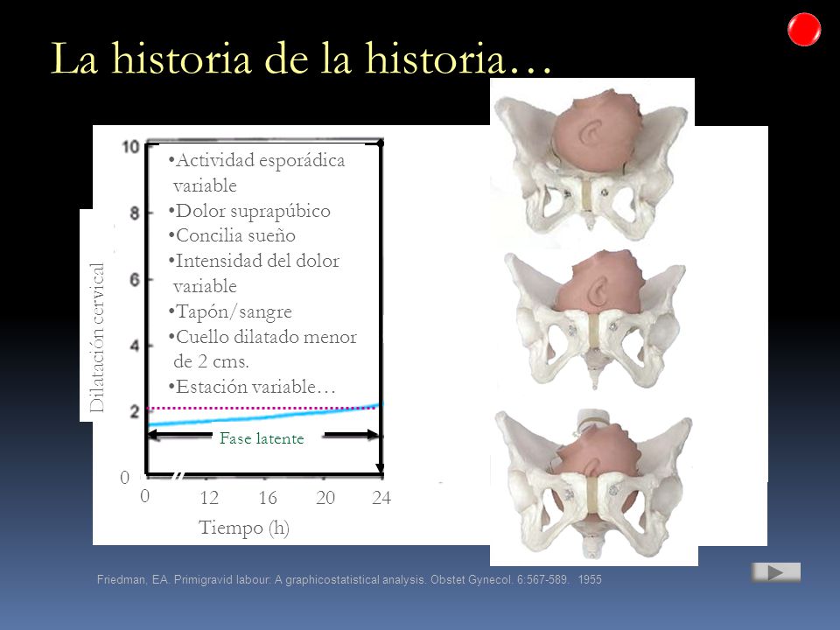This screenshot has width=840, height=630.
Task: Click the 'Intensidad del dolor variable' bullet
Action: (x=254, y=273)
